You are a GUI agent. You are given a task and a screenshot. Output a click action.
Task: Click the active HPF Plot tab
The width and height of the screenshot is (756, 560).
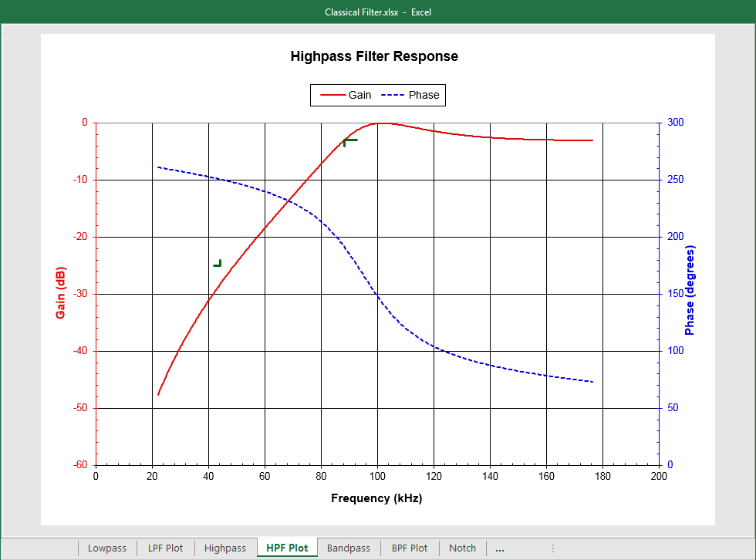pyautogui.click(x=287, y=548)
